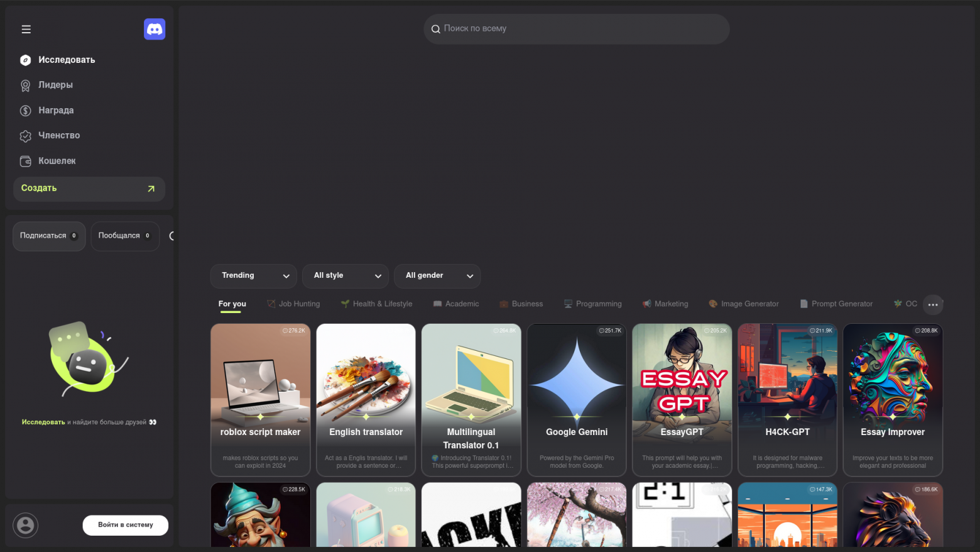Open the Multilingual Translator 0.1 card
Screen dimensions: 980x552
tap(471, 400)
